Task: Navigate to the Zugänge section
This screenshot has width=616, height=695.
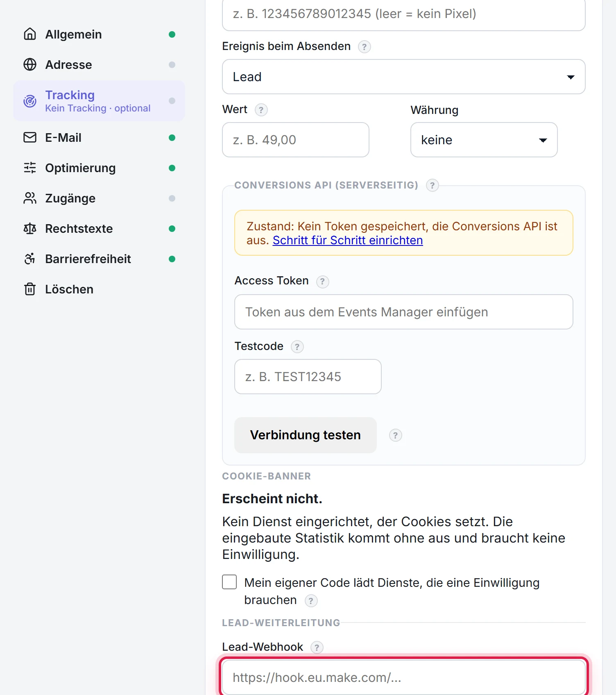Action: pos(99,198)
